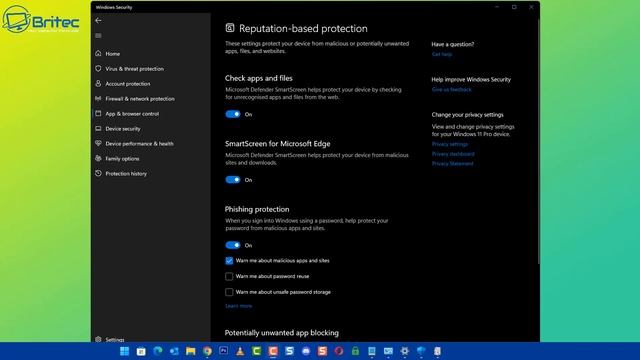Open Outlook from taskbar

coord(174,351)
